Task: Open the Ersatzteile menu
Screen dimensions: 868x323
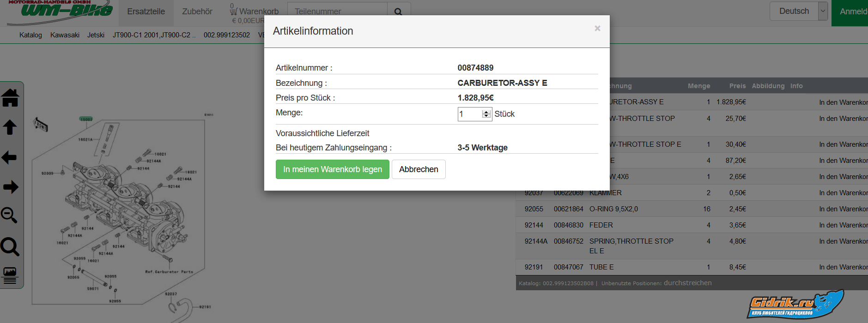Action: coord(146,12)
